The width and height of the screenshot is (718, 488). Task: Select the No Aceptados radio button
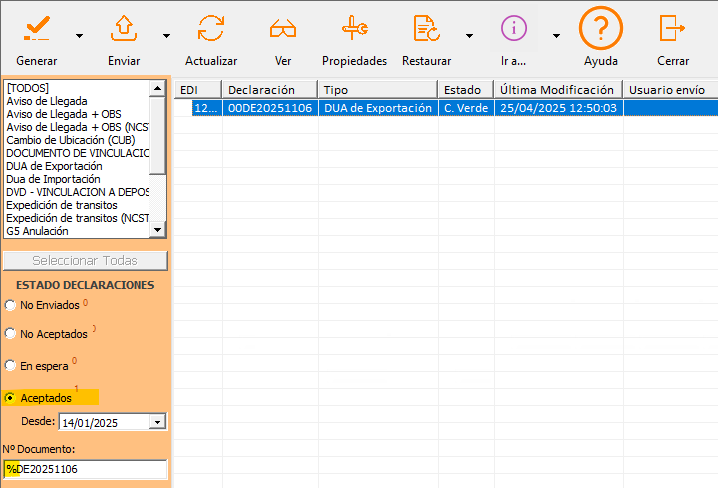(x=11, y=334)
